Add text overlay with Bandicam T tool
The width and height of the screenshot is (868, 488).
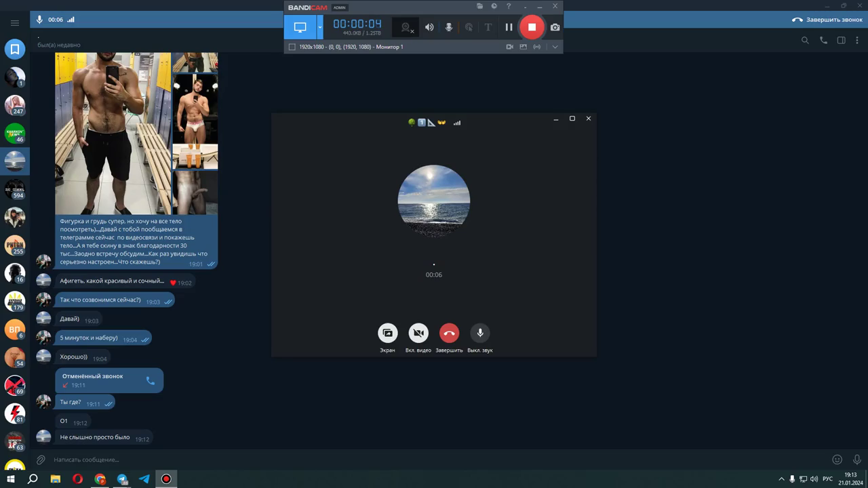point(488,27)
